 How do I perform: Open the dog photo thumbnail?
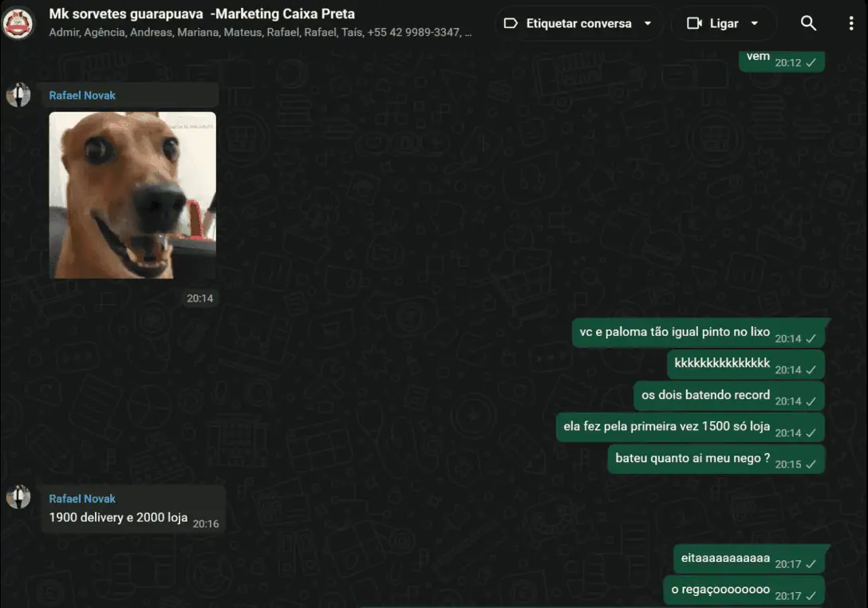click(132, 195)
